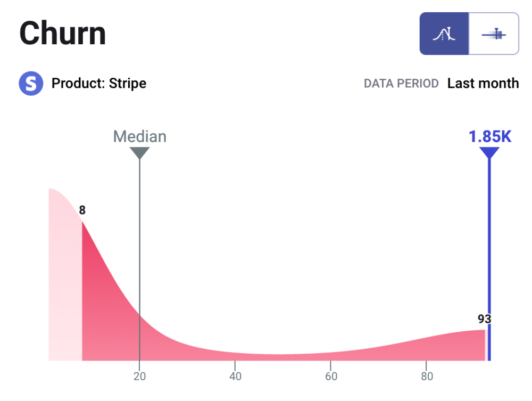Viewport: 532px width, 401px height.
Task: Click the 1.85K value label
Action: coord(489,137)
